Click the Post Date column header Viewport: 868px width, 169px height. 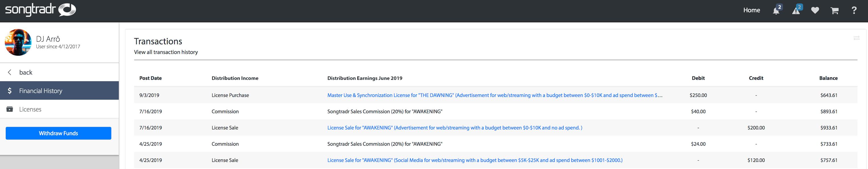pyautogui.click(x=150, y=78)
